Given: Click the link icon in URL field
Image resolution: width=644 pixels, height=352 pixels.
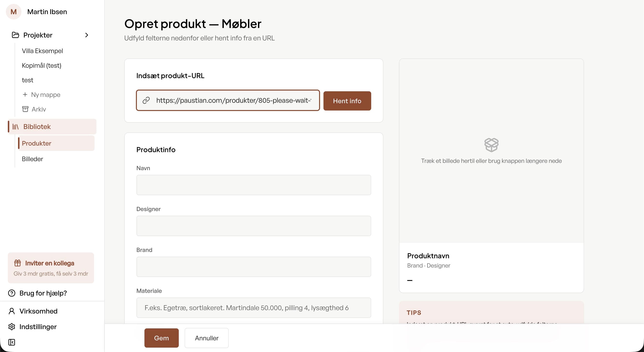Looking at the screenshot, I should (x=146, y=100).
